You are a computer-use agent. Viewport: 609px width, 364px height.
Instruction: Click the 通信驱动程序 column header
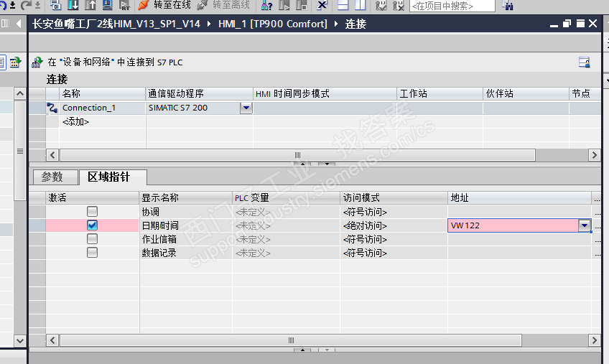199,93
